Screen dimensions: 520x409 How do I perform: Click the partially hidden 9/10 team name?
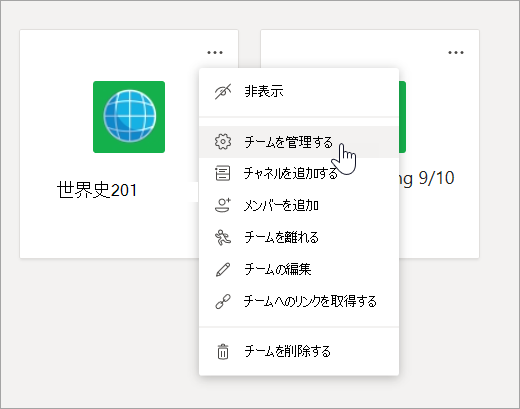427,179
